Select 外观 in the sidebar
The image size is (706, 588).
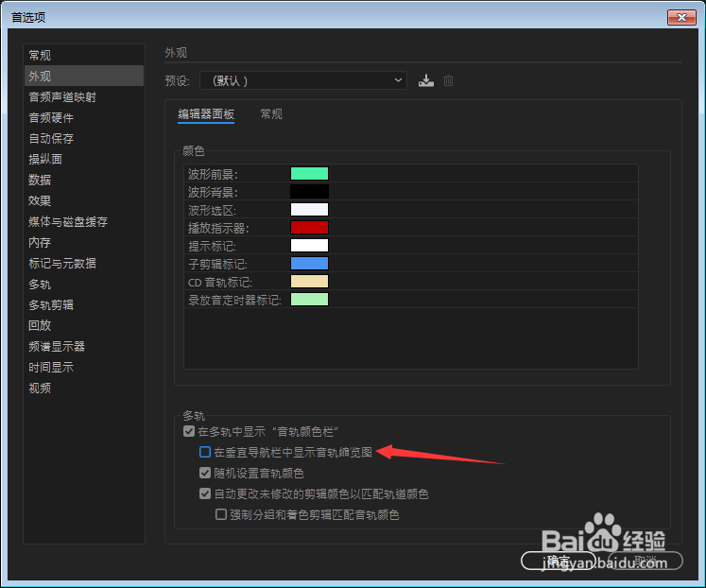(x=84, y=76)
